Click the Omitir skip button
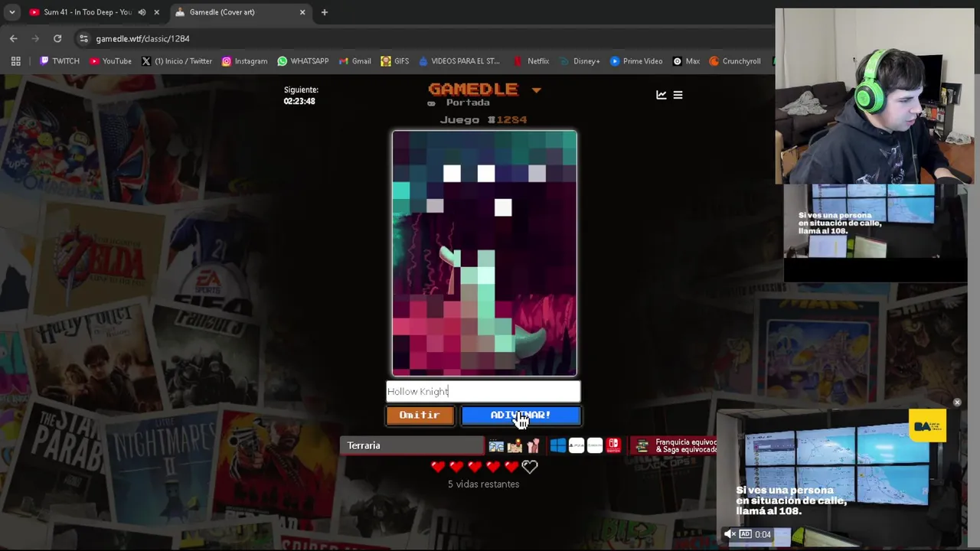The height and width of the screenshot is (551, 980). 420,415
